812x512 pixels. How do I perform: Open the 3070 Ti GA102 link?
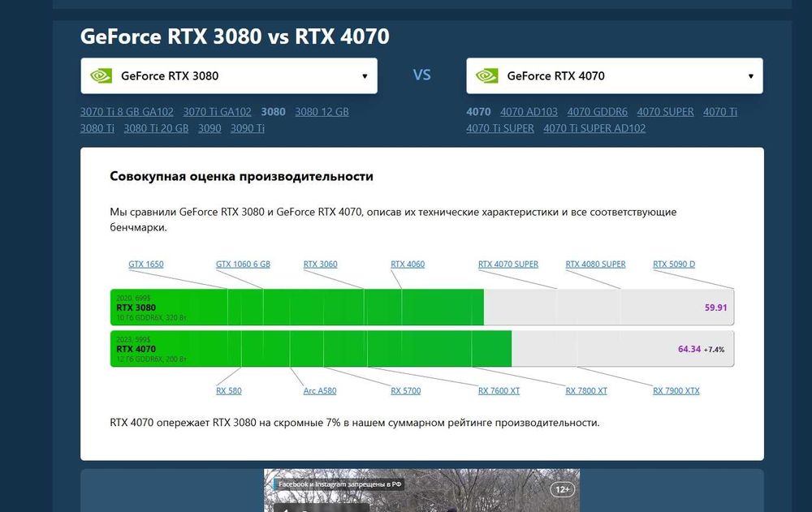[x=217, y=112]
